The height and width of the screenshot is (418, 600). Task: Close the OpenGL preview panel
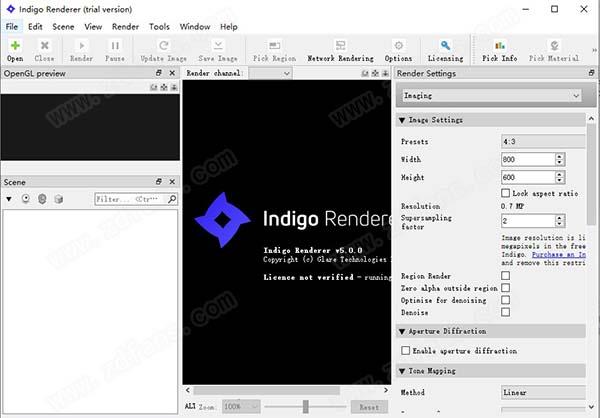pyautogui.click(x=172, y=73)
